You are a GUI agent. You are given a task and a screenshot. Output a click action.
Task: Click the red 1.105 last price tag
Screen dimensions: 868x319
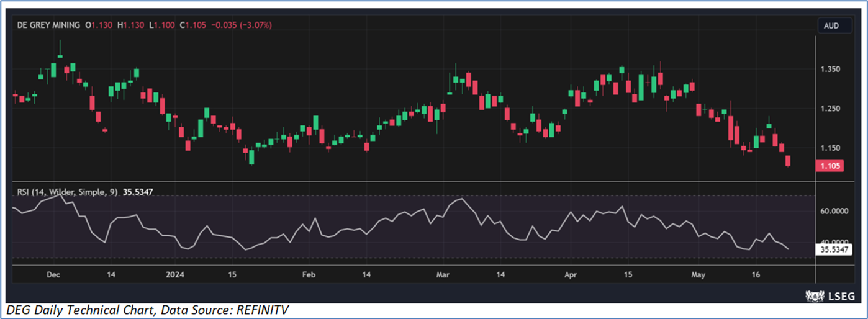(831, 166)
